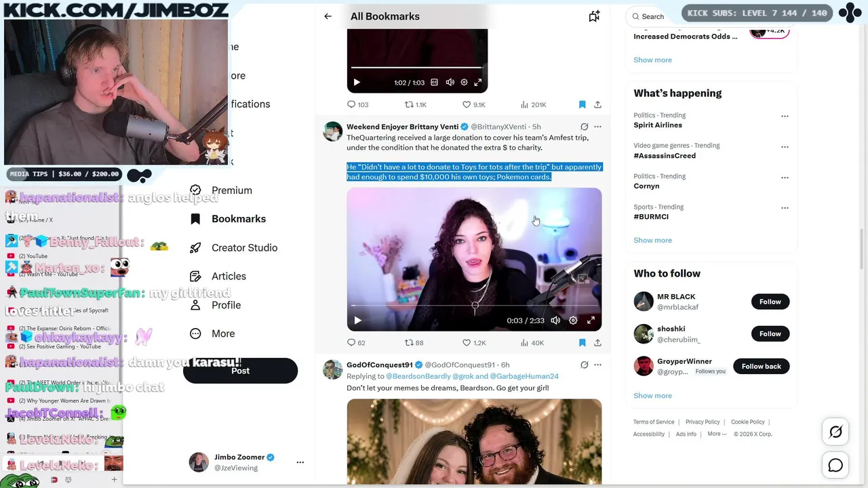Open options for #AssassinsCreed trend

(785, 146)
